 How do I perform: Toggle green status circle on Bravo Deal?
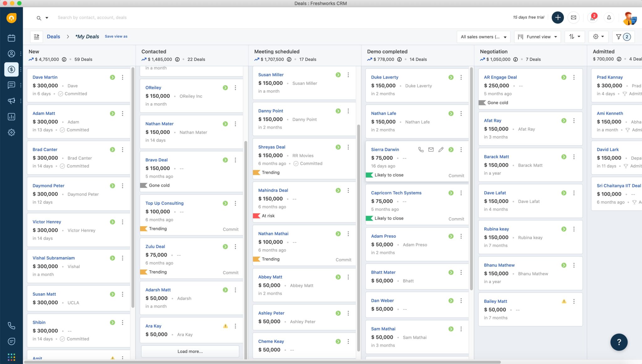(x=225, y=160)
